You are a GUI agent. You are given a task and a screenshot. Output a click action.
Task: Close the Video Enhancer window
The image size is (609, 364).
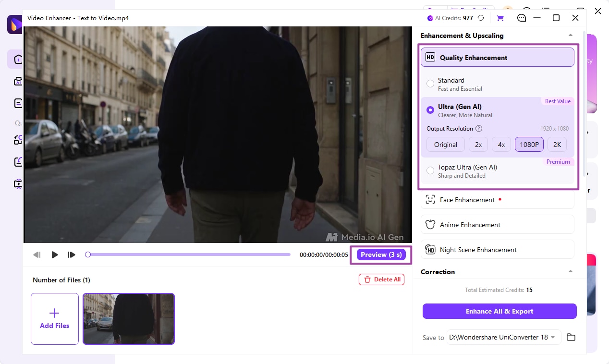[575, 18]
